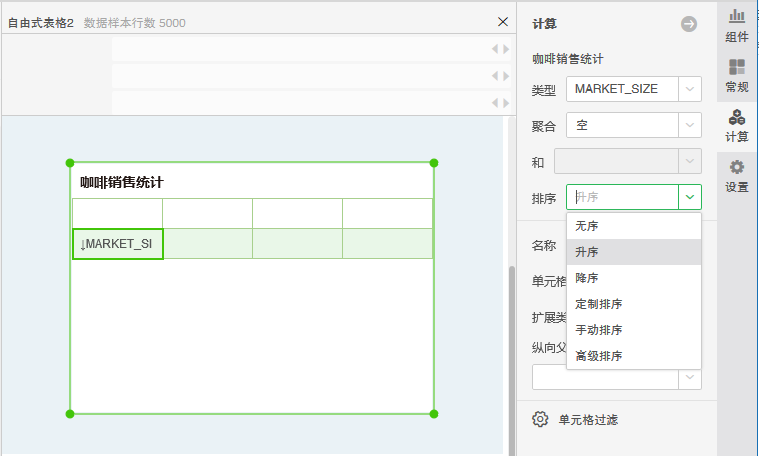
Task: Click the first row left-right arrows icon
Action: tap(500, 49)
